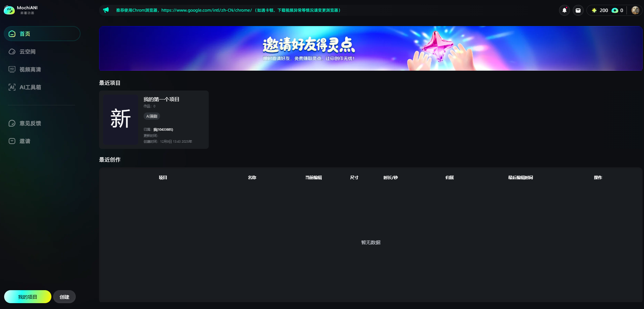Click the user avatar picture

pos(635,10)
